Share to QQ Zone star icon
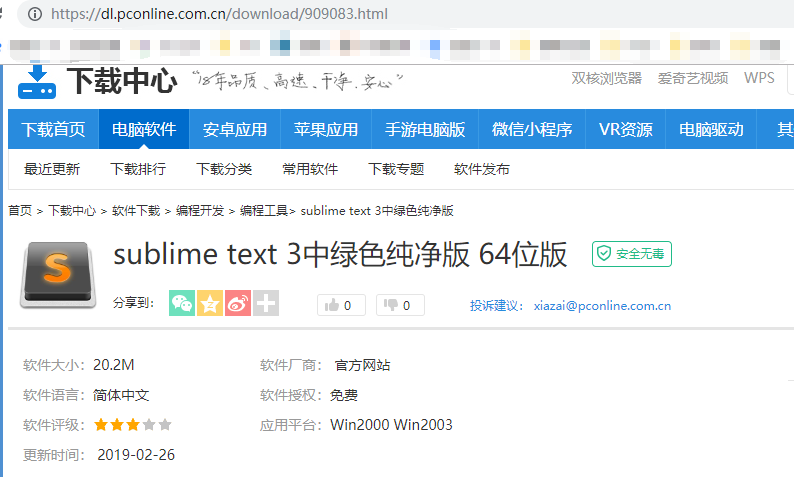The height and width of the screenshot is (477, 794). (210, 303)
